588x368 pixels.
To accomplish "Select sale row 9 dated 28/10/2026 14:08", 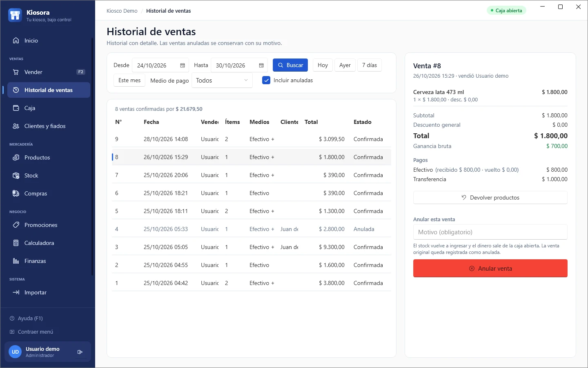I will point(252,139).
